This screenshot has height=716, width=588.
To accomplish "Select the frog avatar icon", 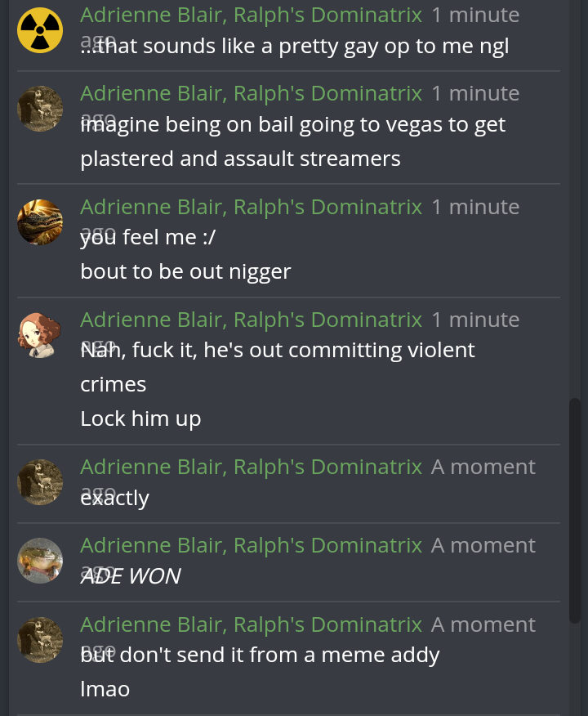I will [40, 561].
